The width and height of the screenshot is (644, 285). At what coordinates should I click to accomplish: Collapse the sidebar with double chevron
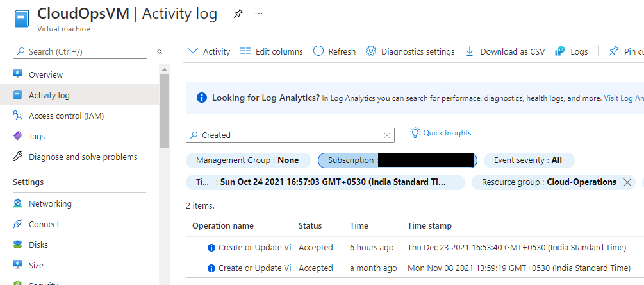(x=160, y=51)
